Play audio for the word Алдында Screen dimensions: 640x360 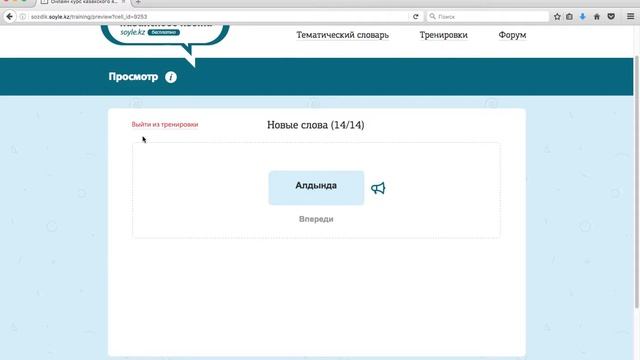[x=378, y=188]
